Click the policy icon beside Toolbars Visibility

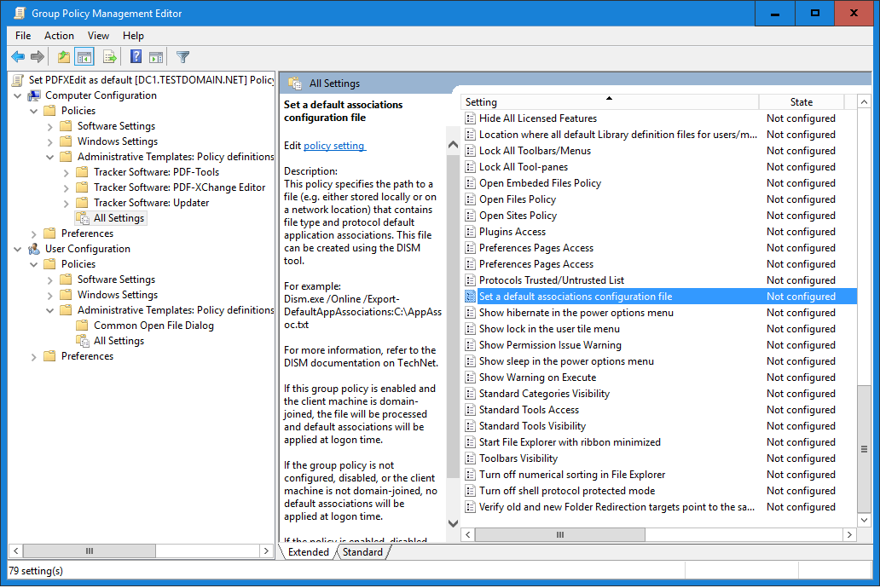(x=471, y=458)
